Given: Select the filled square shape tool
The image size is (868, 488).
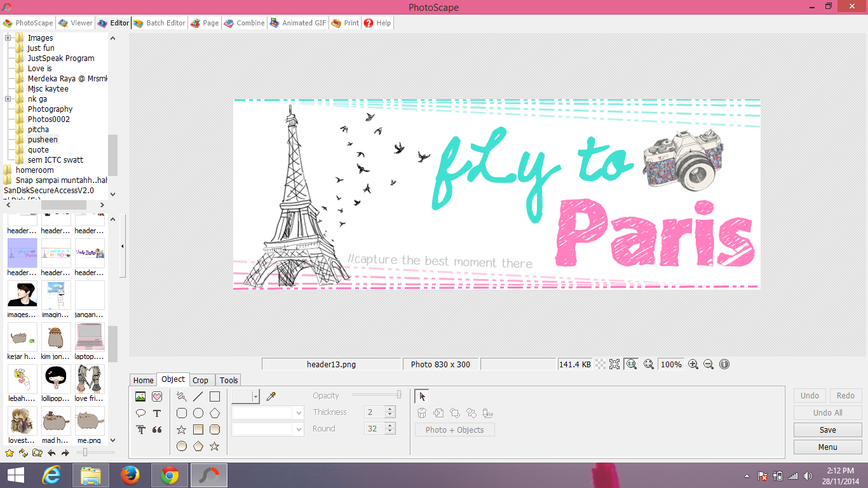Looking at the screenshot, I should tap(198, 430).
